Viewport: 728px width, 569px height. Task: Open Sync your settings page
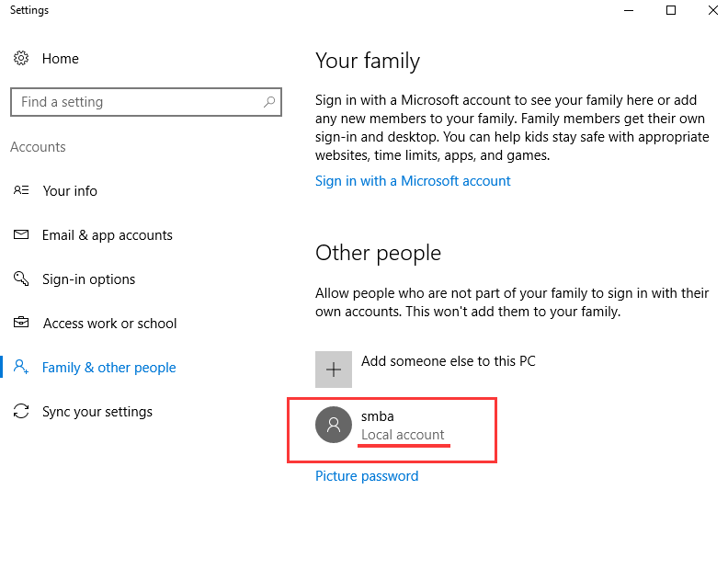pyautogui.click(x=97, y=412)
